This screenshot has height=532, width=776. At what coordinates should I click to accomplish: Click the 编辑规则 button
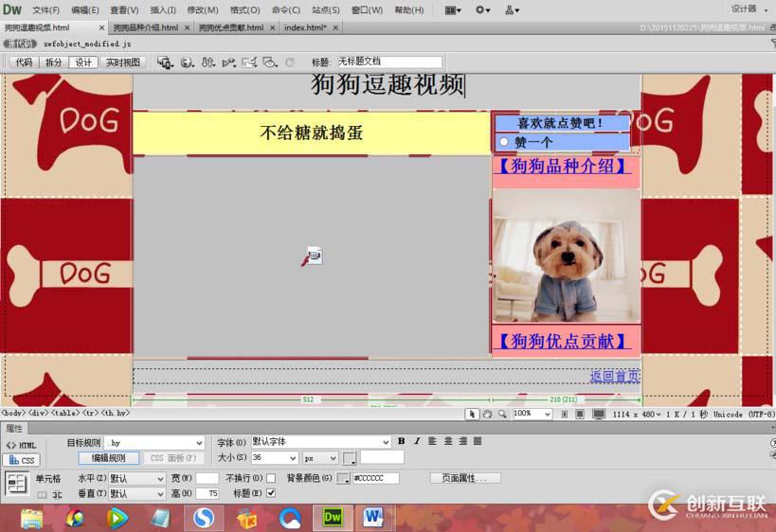tap(108, 458)
